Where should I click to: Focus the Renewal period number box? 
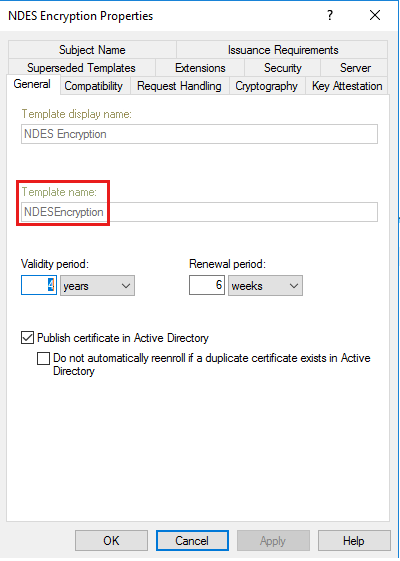(207, 285)
